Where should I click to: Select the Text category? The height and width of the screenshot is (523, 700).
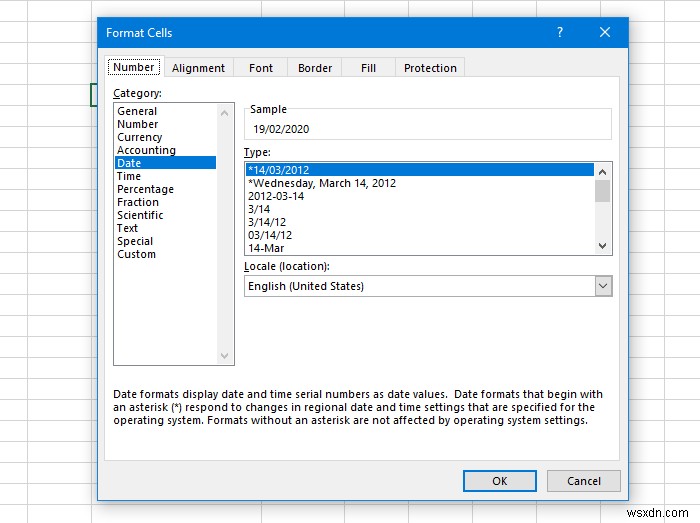tap(166, 228)
